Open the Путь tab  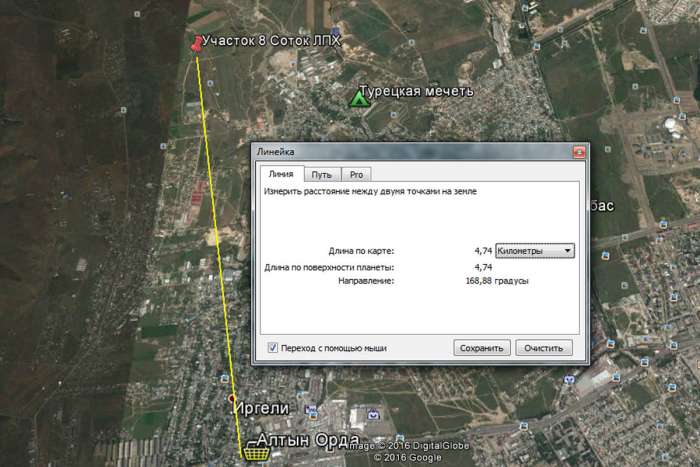click(x=321, y=174)
